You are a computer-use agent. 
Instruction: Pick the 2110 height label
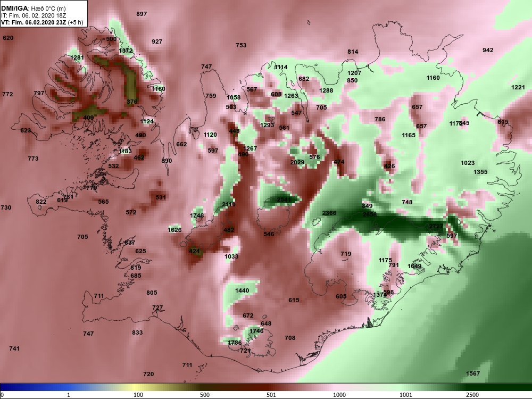pyautogui.click(x=229, y=204)
